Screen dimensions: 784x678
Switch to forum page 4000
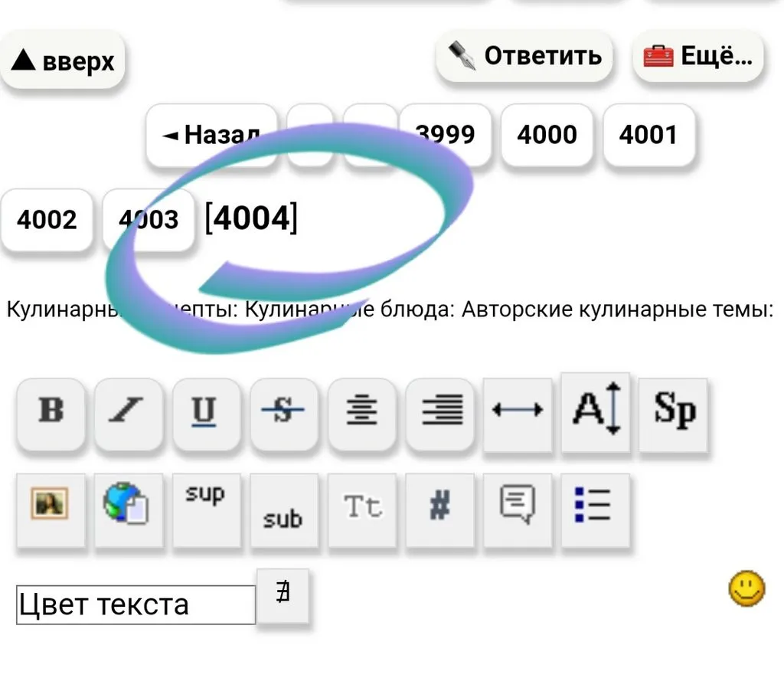click(x=547, y=135)
